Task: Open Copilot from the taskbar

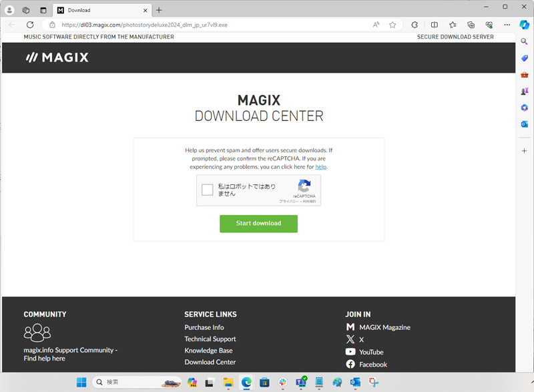Action: point(192,382)
